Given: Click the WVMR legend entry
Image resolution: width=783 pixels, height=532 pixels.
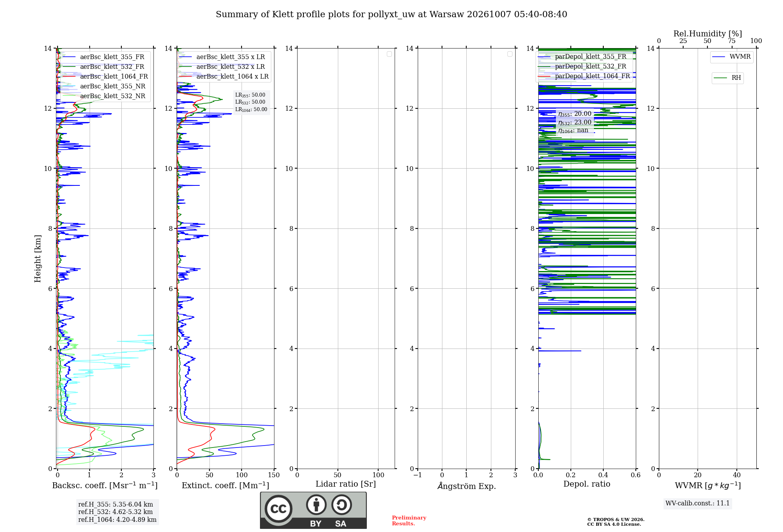Looking at the screenshot, I should pos(731,57).
